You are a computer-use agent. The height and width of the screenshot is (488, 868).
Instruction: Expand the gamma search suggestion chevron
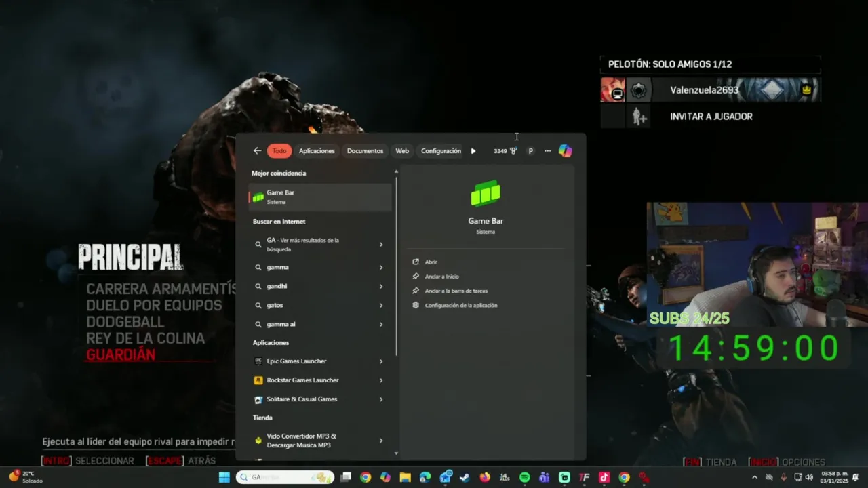(381, 268)
